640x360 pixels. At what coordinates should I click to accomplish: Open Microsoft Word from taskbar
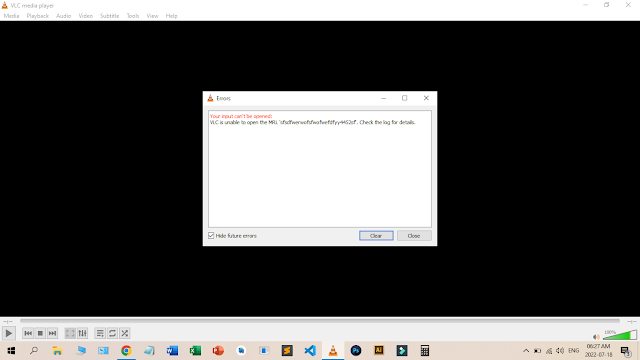(172, 351)
